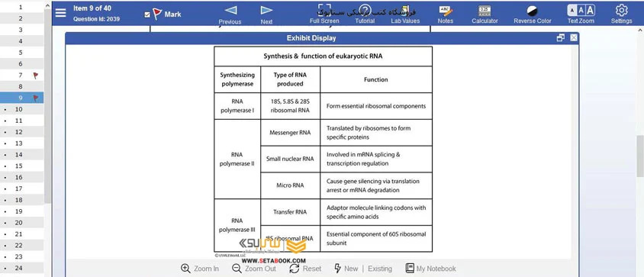Open My Notebook
644x277 pixels.
430,269
